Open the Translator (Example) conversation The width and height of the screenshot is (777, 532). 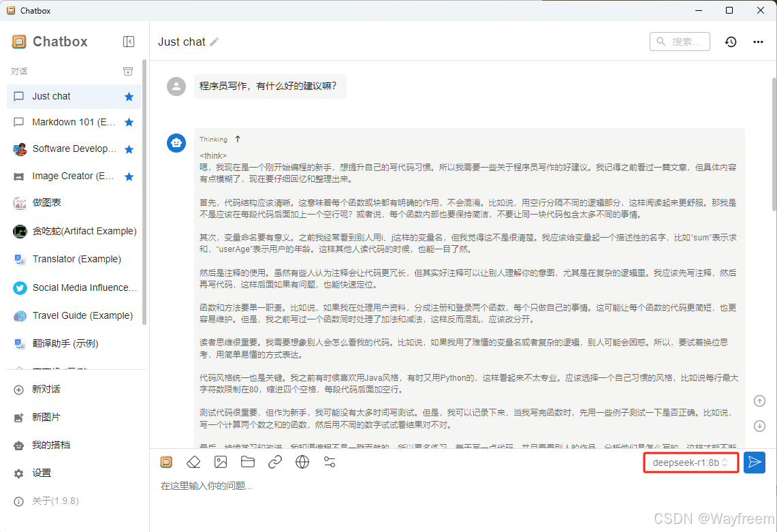pos(74,259)
